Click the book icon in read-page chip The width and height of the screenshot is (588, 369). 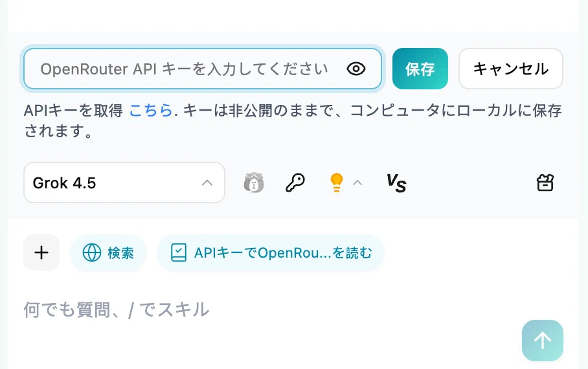(179, 252)
